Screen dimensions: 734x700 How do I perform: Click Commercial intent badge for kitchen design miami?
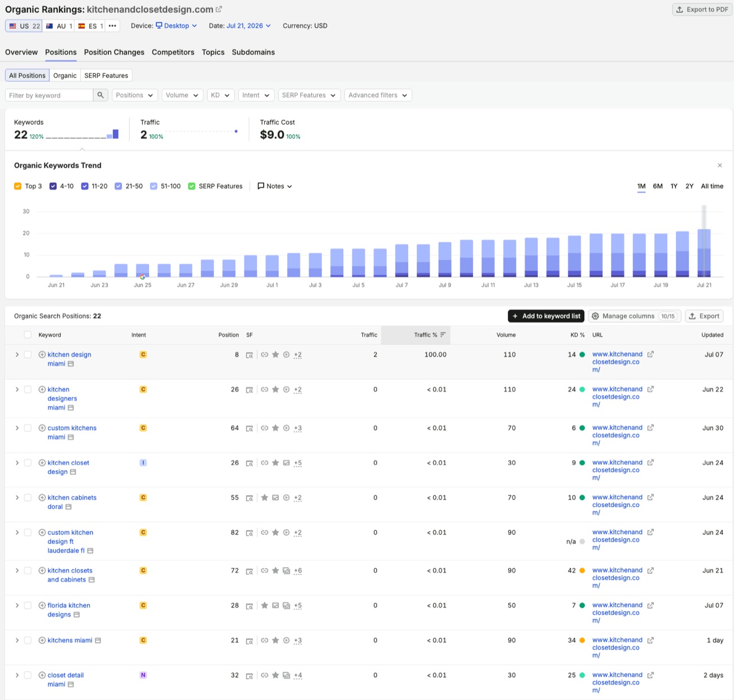143,355
